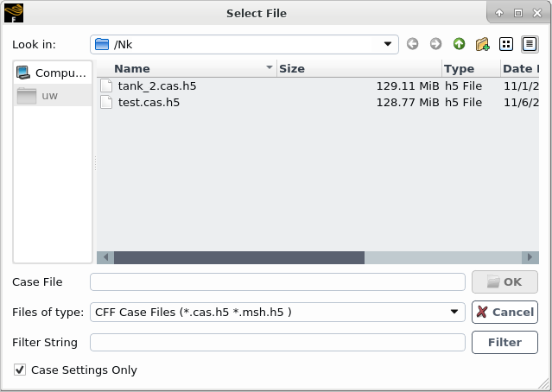Toggle Case Settings Only checkbox
Viewport: 552px width, 392px height.
click(20, 370)
